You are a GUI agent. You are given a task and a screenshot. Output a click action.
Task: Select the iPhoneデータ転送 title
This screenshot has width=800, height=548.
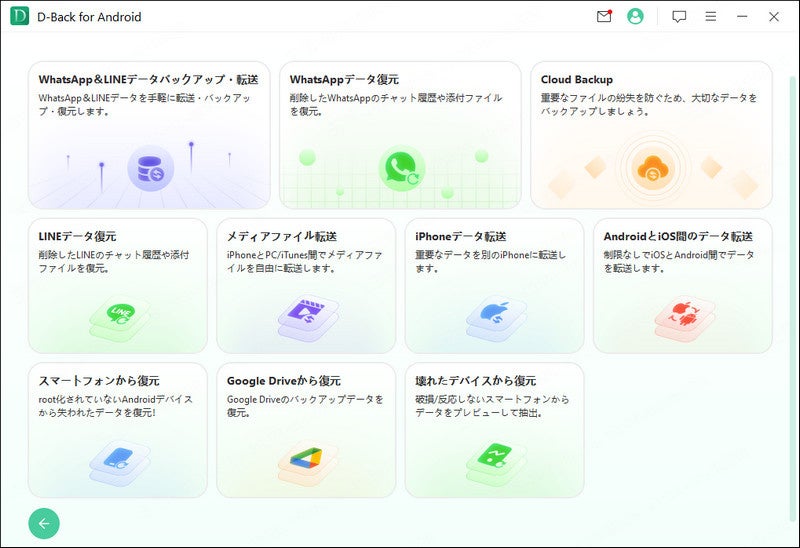(461, 236)
